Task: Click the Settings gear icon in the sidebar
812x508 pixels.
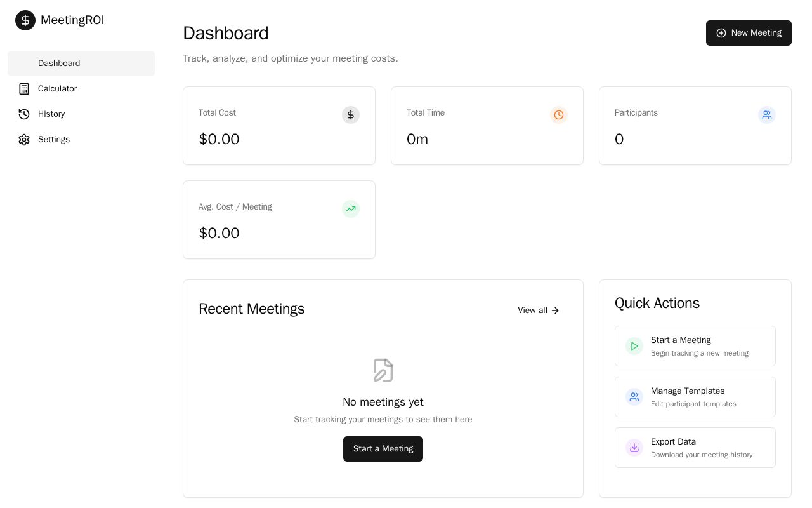Action: 24,140
